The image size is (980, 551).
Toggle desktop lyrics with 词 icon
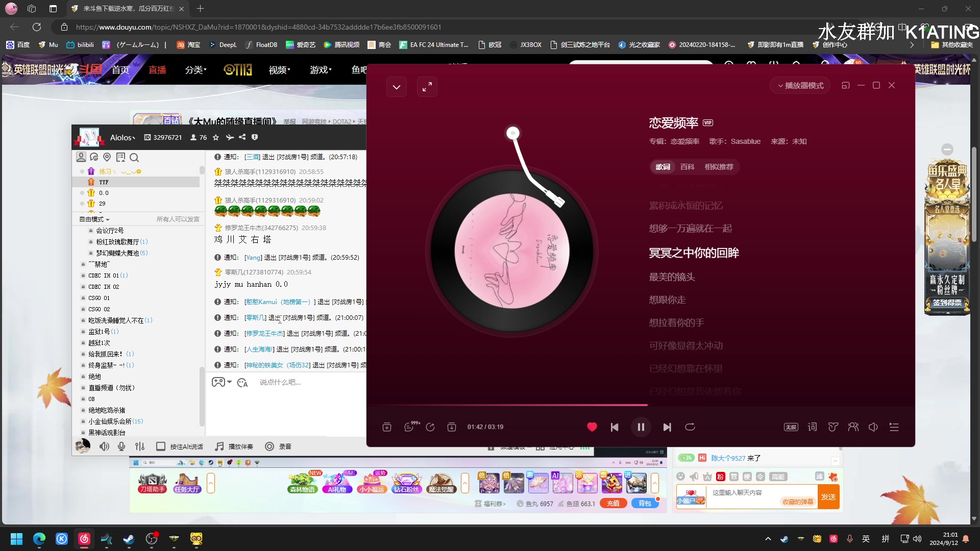tap(812, 427)
